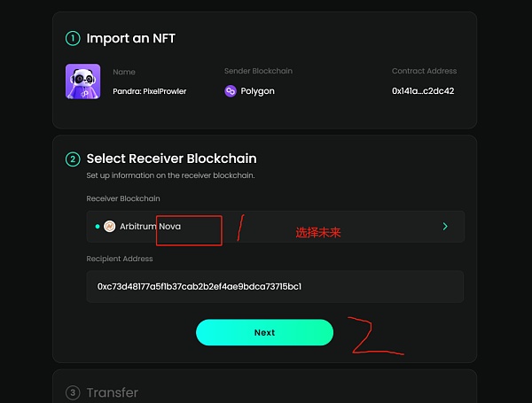Click the Pandra panda NFT thumbnail
This screenshot has width=532, height=403.
click(82, 81)
